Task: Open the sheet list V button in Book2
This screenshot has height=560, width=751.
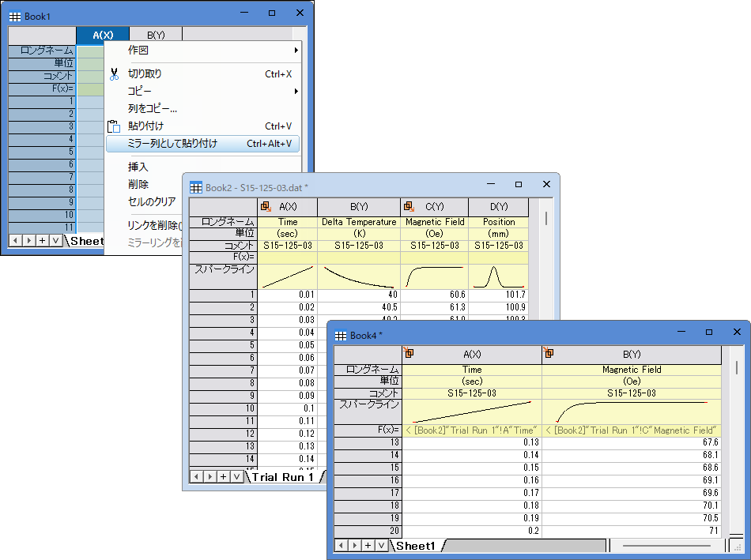Action: pyautogui.click(x=236, y=477)
